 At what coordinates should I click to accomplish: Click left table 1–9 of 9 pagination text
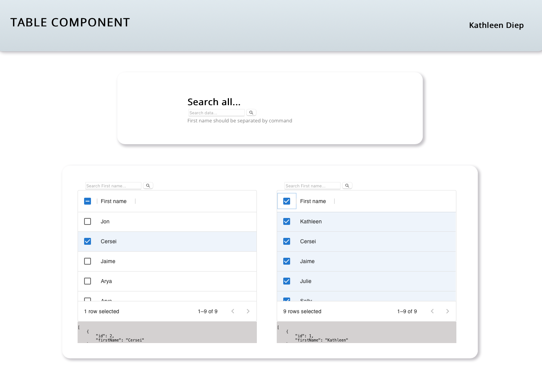[x=208, y=311]
